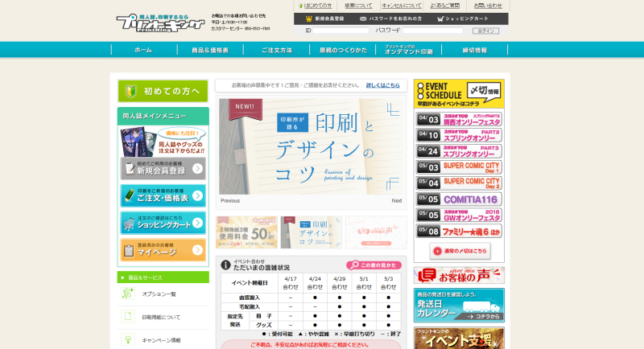Open the ホーム navigation tab
The image size is (644, 349).
click(x=142, y=50)
